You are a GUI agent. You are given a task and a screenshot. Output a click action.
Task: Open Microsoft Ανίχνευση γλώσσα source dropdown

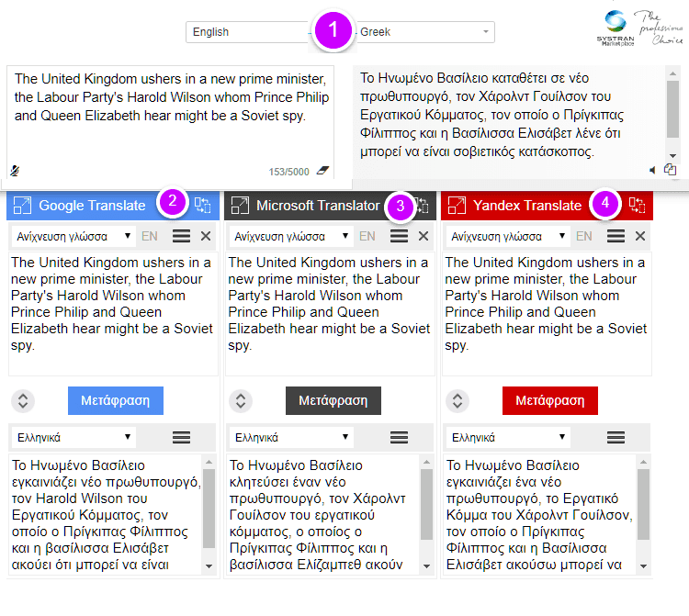point(291,236)
